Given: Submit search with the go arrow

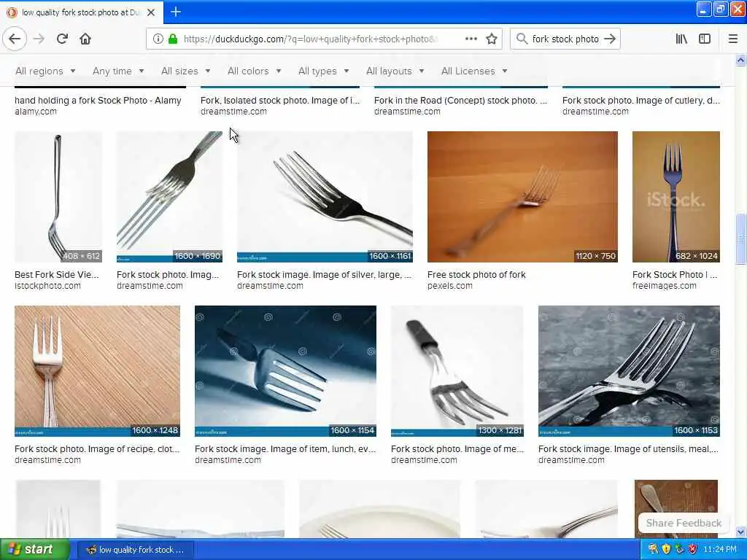Looking at the screenshot, I should coord(610,39).
